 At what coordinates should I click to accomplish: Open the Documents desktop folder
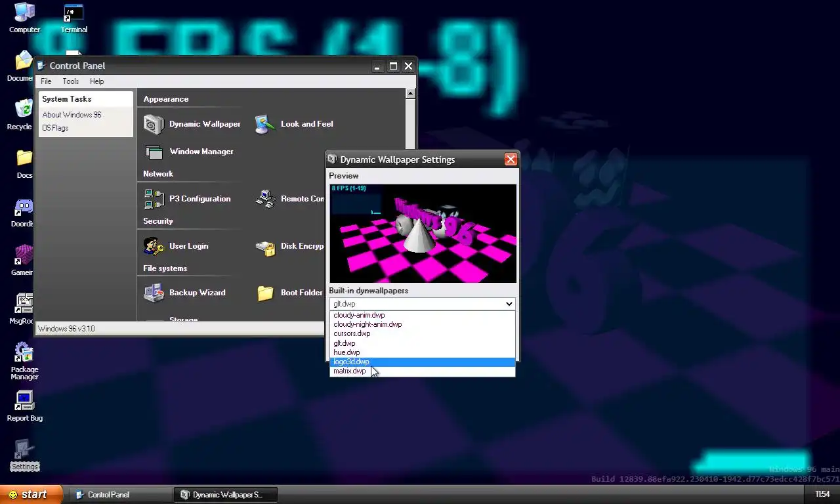tap(20, 66)
